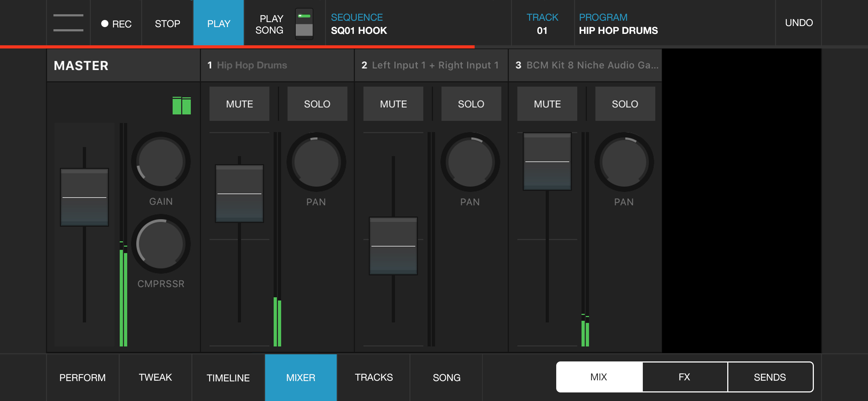Click the UNDO button
The image size is (868, 401).
click(799, 23)
